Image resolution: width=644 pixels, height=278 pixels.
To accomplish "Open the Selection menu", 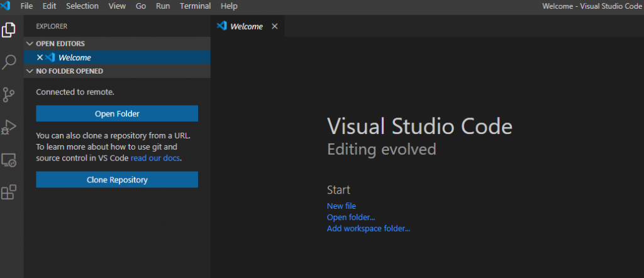I will (x=82, y=6).
